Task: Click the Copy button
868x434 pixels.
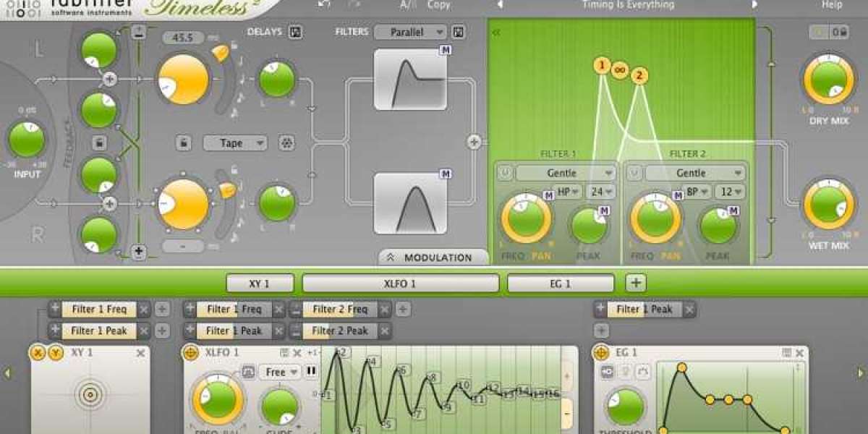Action: pos(438,4)
